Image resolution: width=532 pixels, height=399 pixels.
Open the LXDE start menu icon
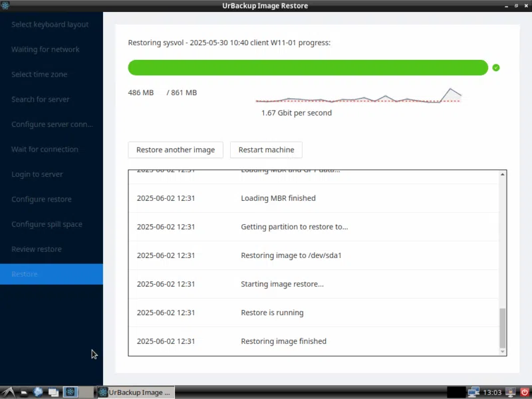click(7, 392)
